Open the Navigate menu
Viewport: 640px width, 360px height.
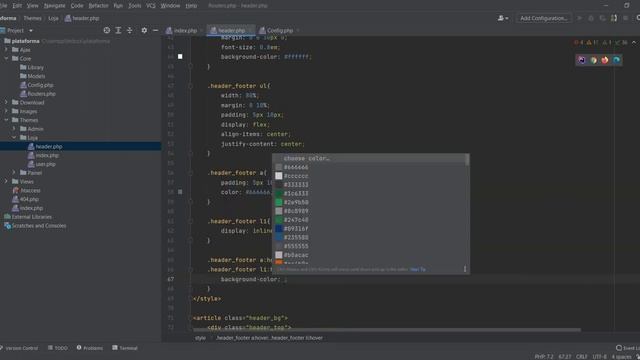coord(54,6)
